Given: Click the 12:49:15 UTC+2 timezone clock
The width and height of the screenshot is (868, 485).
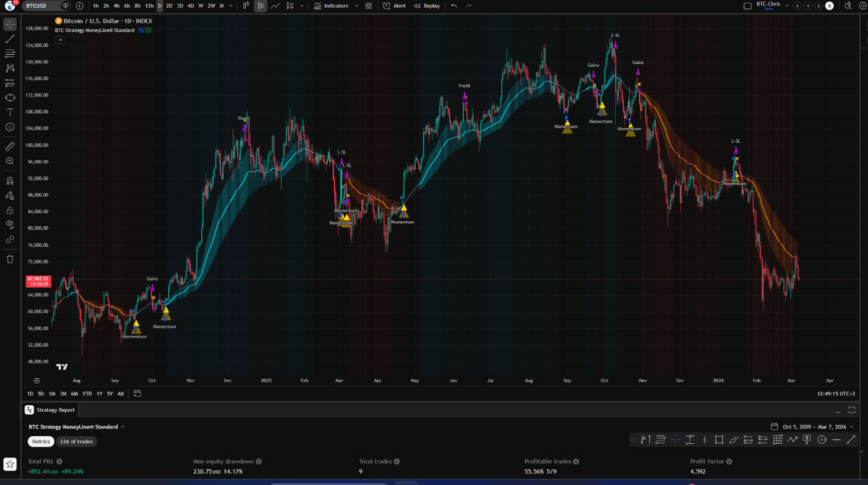Looking at the screenshot, I should point(836,394).
